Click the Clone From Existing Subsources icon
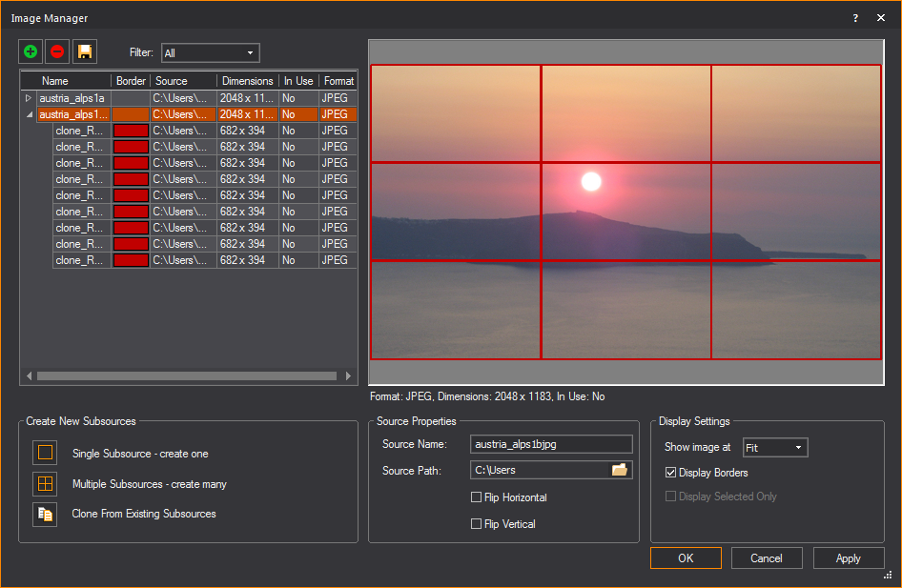This screenshot has width=902, height=588. (x=45, y=514)
